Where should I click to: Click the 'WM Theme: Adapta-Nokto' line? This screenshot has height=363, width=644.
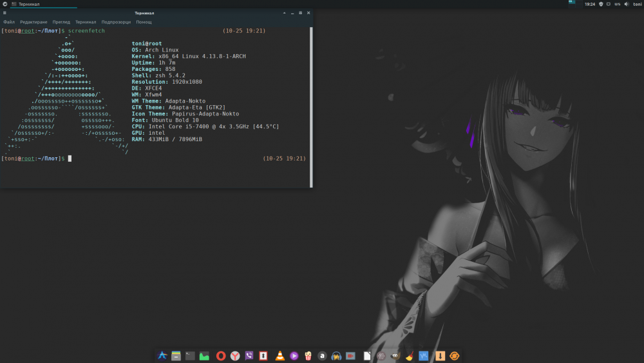click(x=169, y=101)
